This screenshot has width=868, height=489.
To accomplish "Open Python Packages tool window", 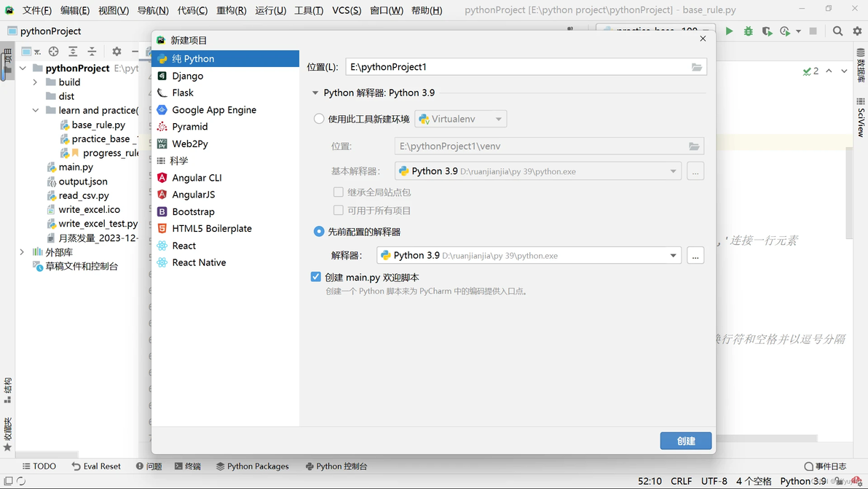I will pos(253,466).
